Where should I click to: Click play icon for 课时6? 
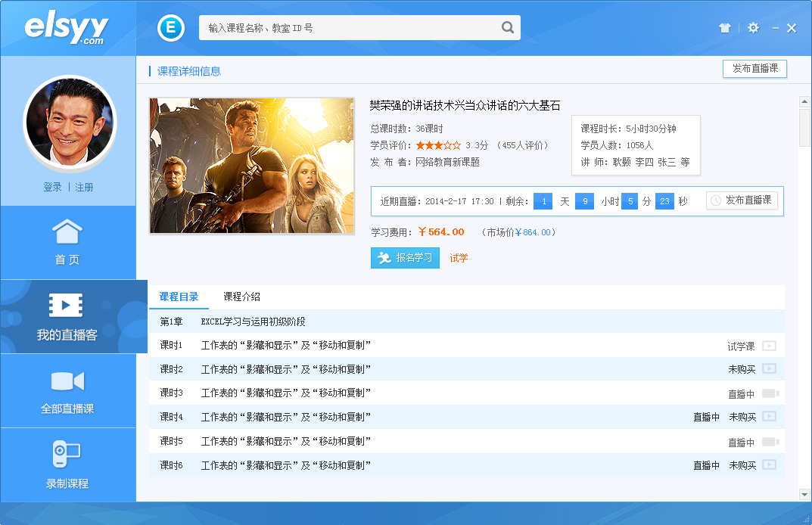(769, 465)
